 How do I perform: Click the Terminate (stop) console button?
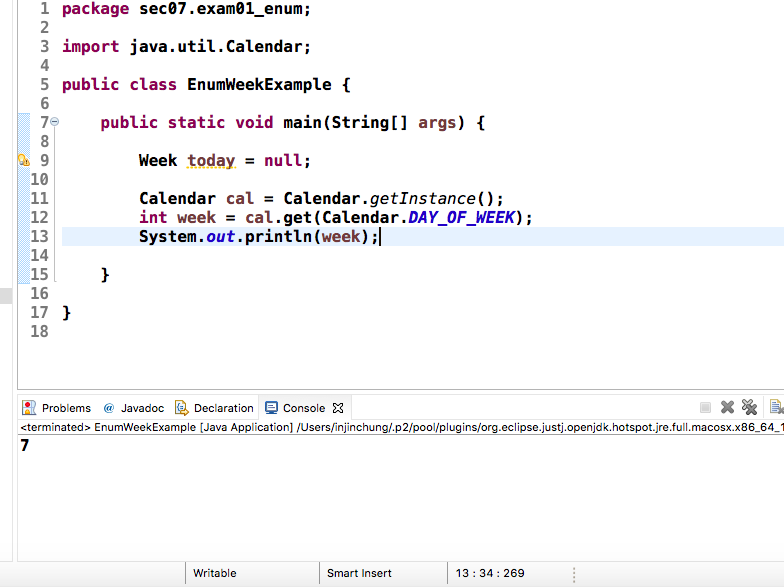[705, 408]
